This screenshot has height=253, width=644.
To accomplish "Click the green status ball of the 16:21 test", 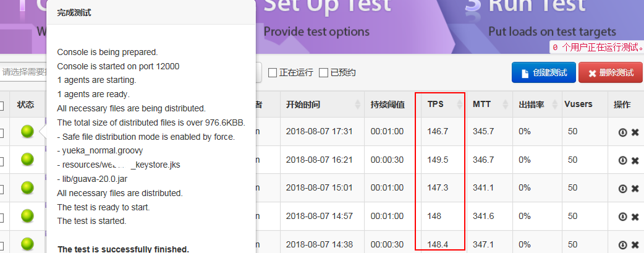I will pyautogui.click(x=27, y=160).
